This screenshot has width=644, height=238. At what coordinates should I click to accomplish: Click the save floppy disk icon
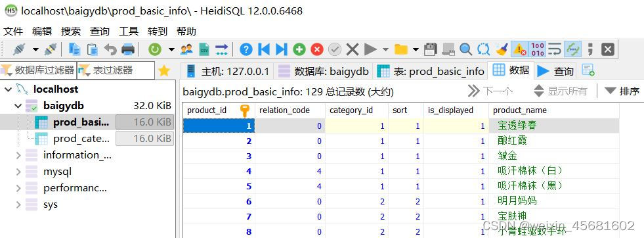pos(430,50)
